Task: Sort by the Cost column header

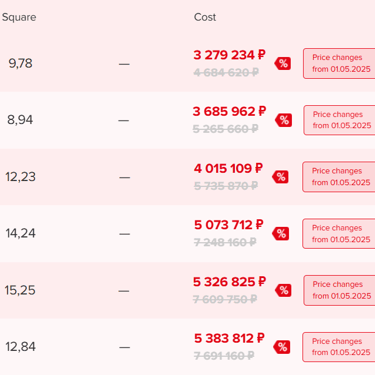Action: (205, 17)
